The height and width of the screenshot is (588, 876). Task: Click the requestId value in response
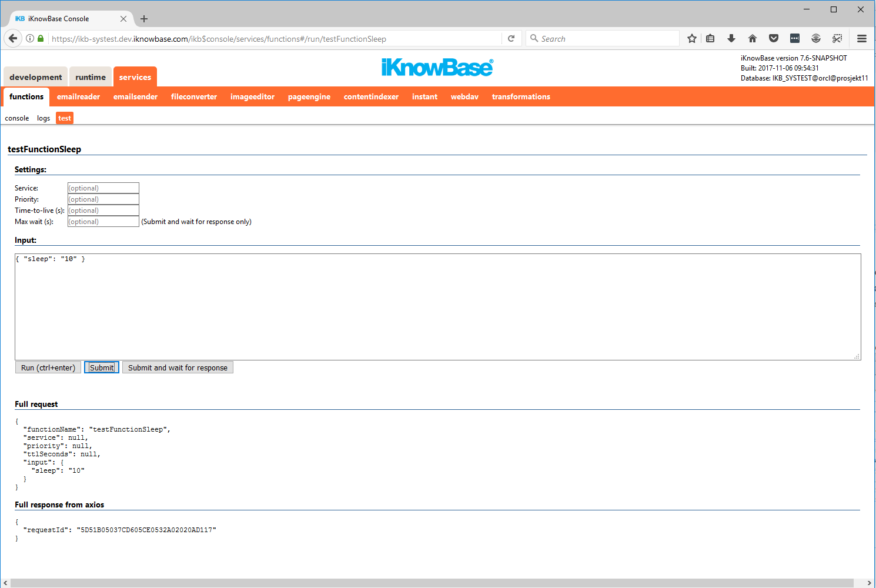click(x=146, y=530)
